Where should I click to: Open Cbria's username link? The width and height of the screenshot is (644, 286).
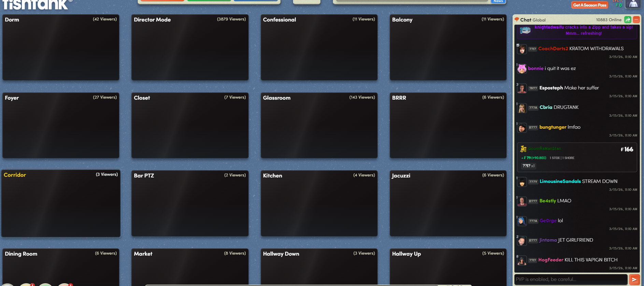pos(546,108)
